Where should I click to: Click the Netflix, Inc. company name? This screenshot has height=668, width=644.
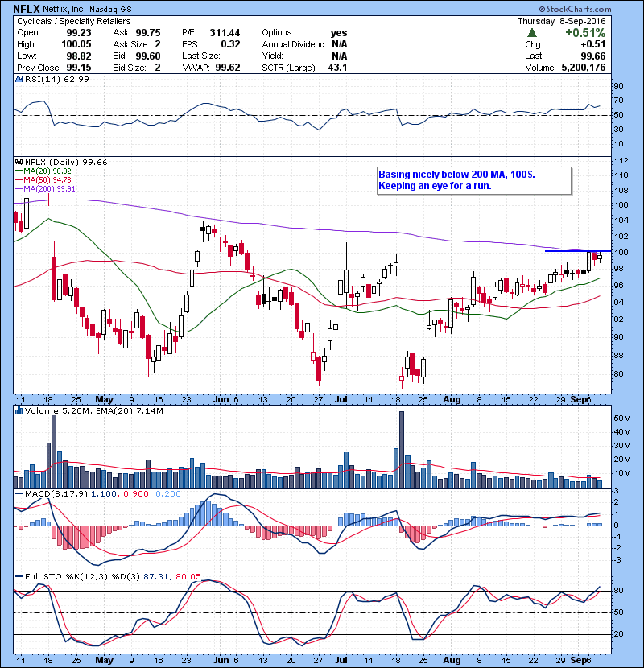tap(64, 9)
